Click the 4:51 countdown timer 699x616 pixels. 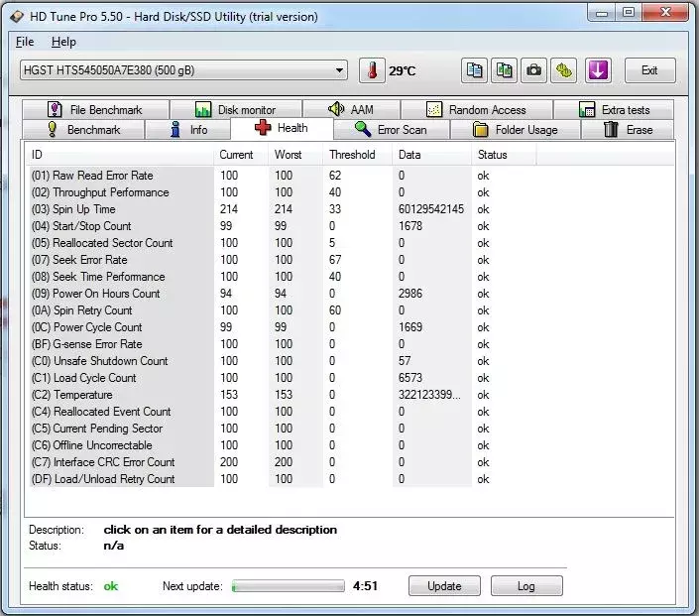tap(365, 585)
